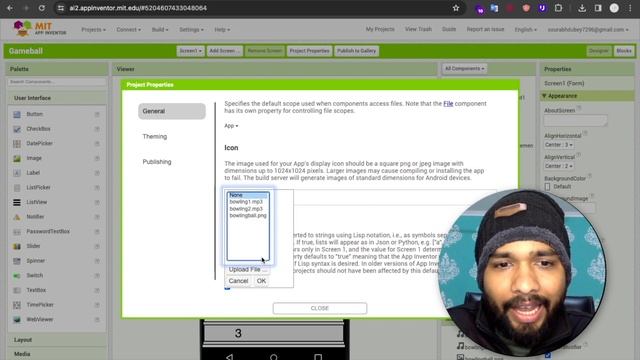Switch to the Blocks editor button
640x360 pixels.
coord(624,51)
